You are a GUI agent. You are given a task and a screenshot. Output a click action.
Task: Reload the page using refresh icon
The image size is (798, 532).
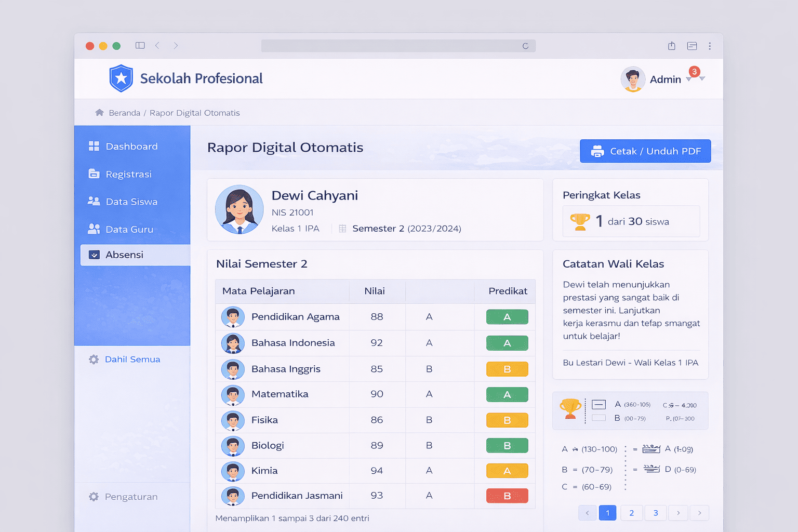tap(525, 46)
